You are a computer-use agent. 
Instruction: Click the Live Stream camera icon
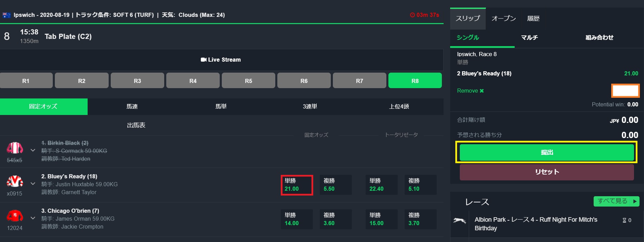pos(204,60)
